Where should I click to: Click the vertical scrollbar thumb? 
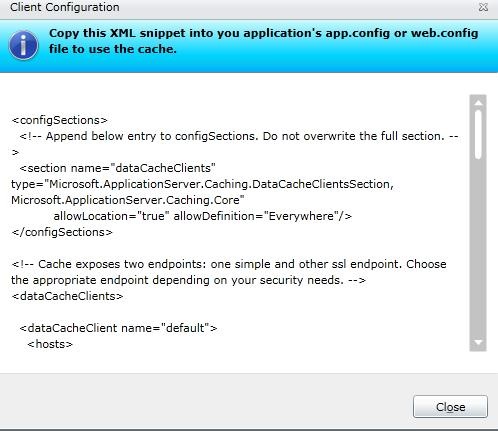[478, 134]
